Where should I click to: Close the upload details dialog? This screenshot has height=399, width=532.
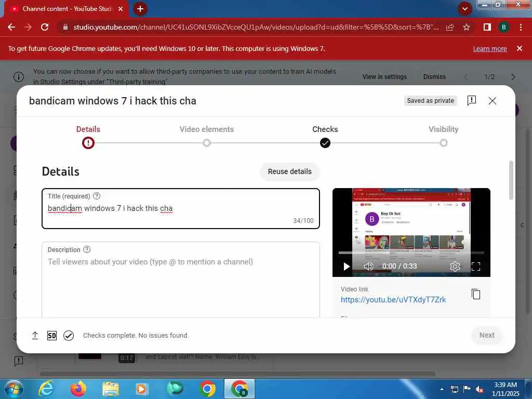pos(493,101)
